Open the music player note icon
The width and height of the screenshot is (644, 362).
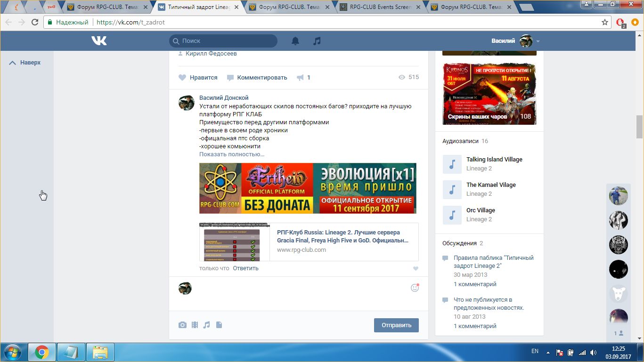click(317, 41)
